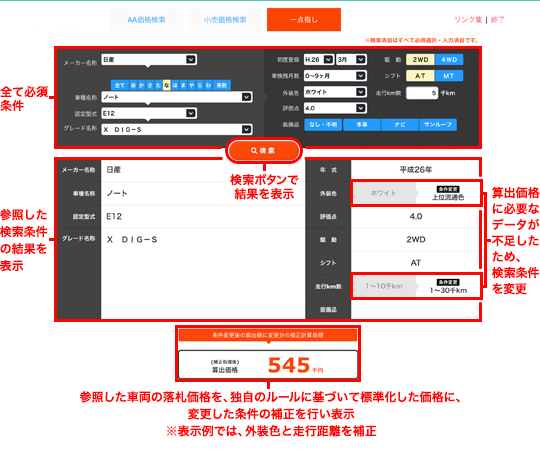Screen dimensions: 540x450
Task: Filter car names by highlighted な row
Action: point(166,85)
